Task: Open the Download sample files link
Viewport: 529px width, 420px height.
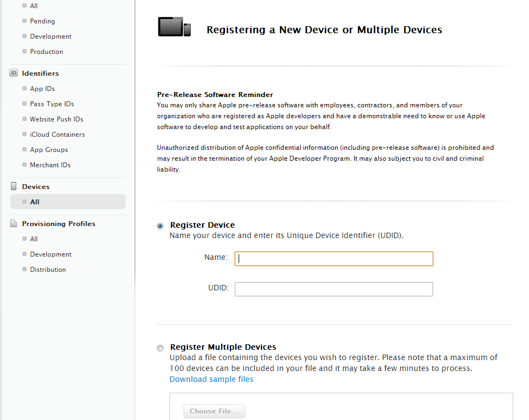Action: tap(211, 379)
